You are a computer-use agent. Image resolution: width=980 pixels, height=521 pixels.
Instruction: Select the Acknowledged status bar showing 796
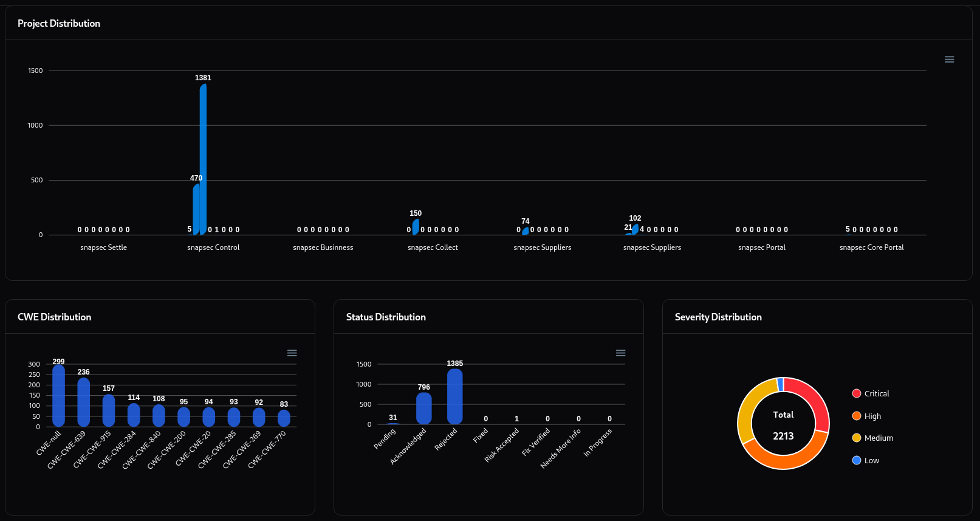tap(424, 409)
